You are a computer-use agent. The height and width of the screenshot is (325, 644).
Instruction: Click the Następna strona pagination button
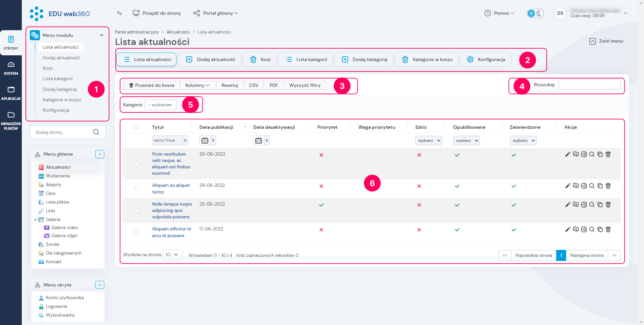coord(587,255)
